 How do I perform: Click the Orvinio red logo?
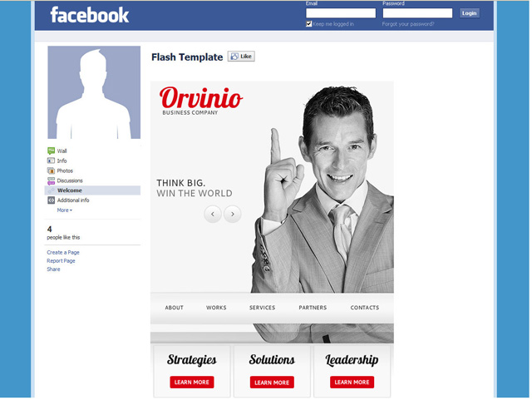point(201,97)
